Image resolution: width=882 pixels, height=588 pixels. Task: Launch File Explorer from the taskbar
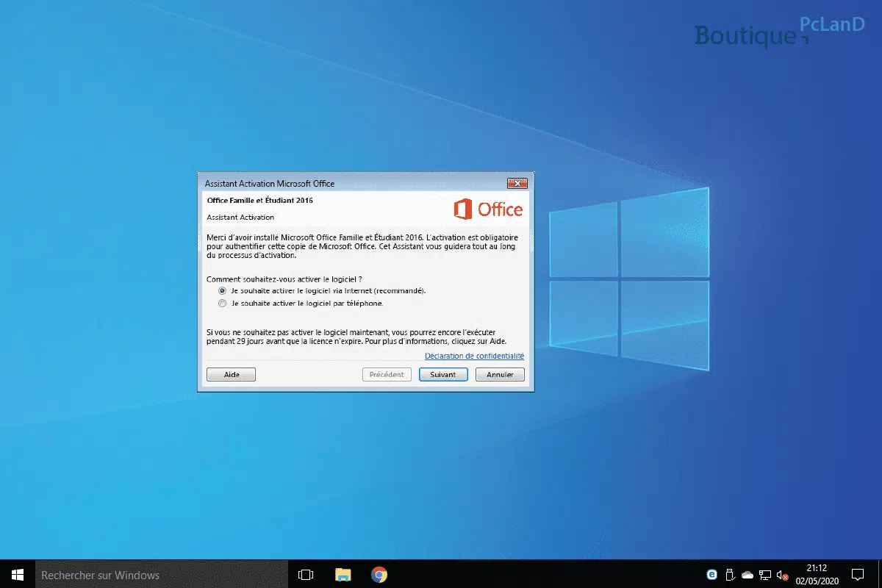(343, 574)
